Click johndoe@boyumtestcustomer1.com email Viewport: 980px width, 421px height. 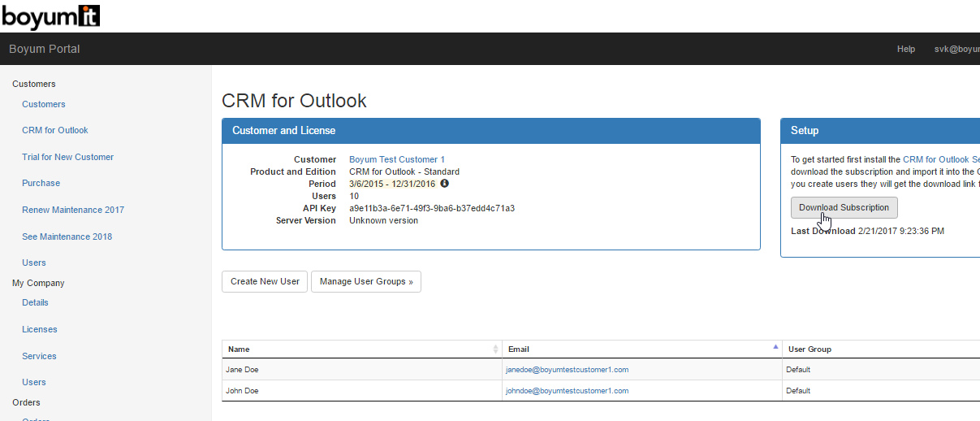pyautogui.click(x=567, y=391)
